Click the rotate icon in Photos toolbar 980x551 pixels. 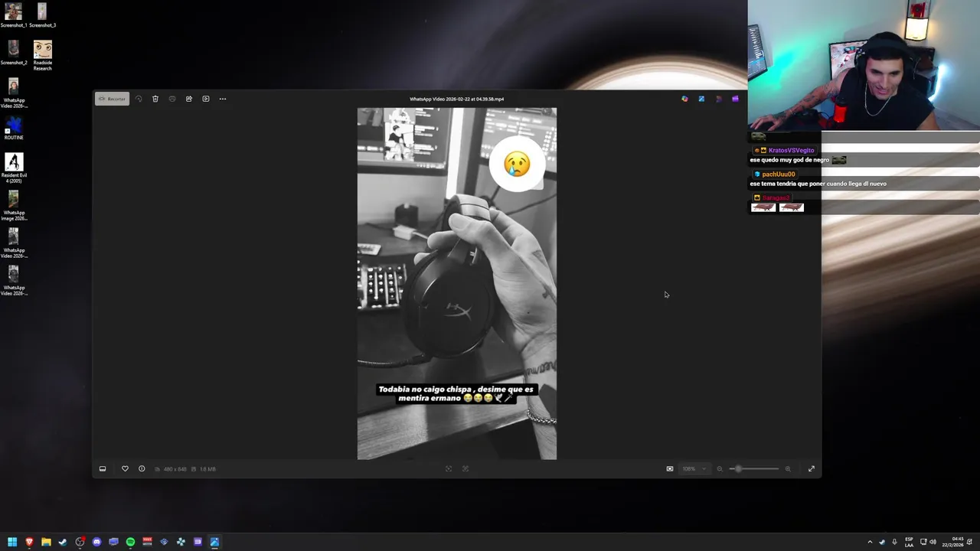[x=139, y=99]
